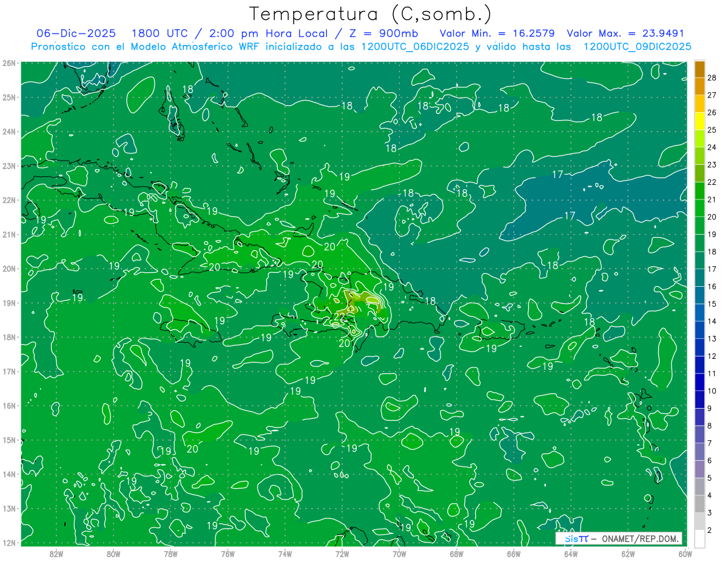Click the '16N' latitude axis label

(9, 406)
